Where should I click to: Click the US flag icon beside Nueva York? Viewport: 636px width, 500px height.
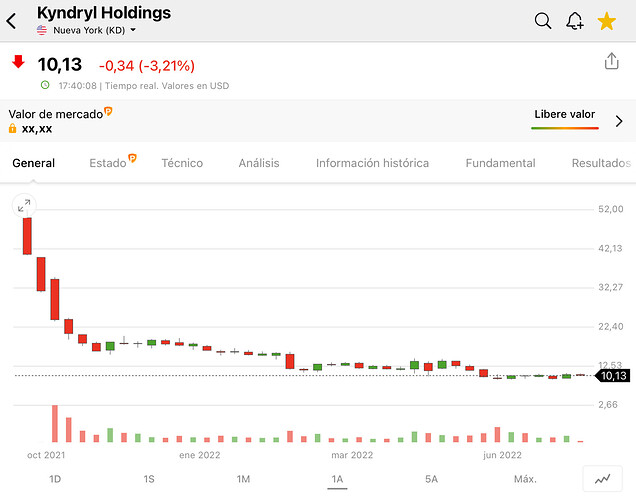tap(42, 30)
